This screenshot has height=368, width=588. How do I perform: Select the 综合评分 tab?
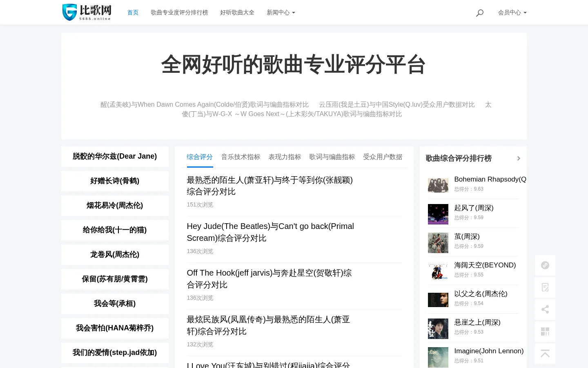tap(200, 157)
